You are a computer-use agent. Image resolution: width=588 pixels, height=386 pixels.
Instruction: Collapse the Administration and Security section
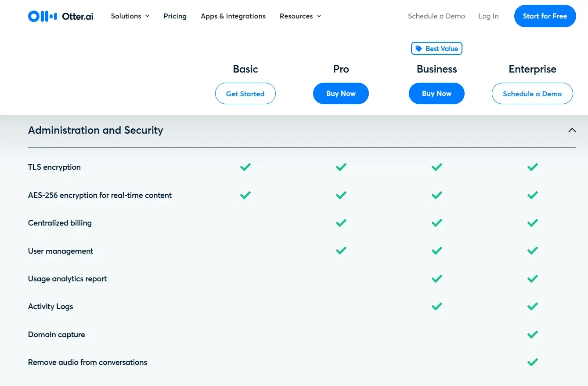coord(572,130)
